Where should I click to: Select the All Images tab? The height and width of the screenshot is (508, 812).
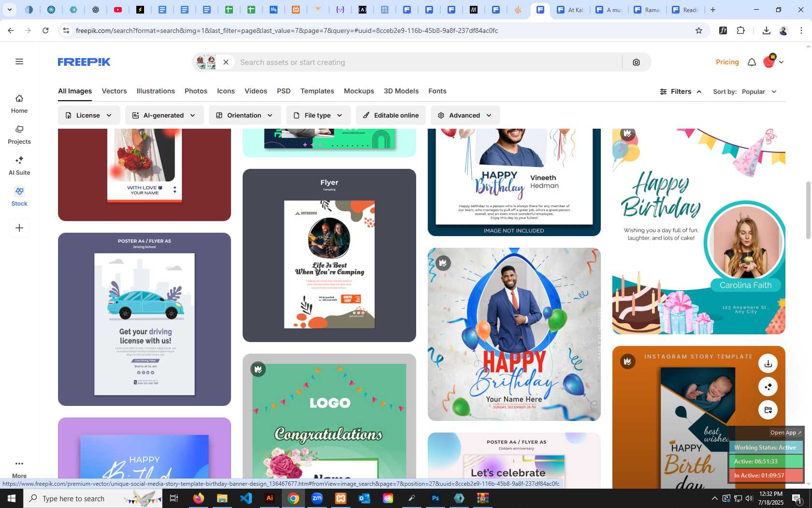coord(75,91)
